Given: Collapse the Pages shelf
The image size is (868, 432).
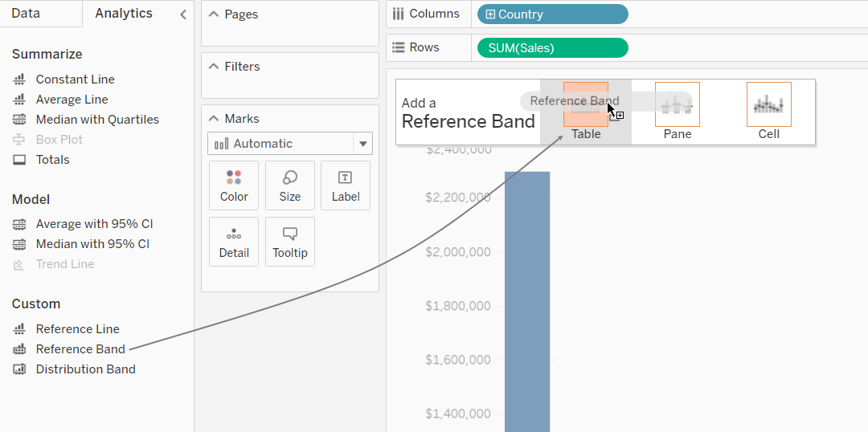Looking at the screenshot, I should pos(214,14).
